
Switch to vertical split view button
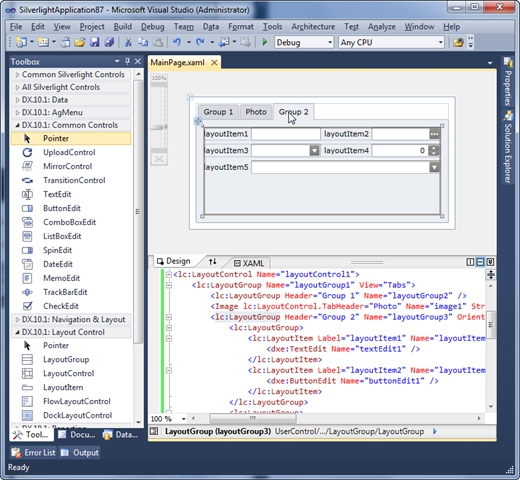tap(470, 262)
